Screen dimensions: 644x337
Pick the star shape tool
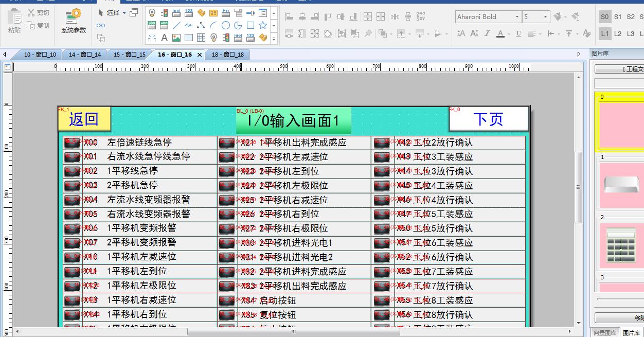point(263,25)
